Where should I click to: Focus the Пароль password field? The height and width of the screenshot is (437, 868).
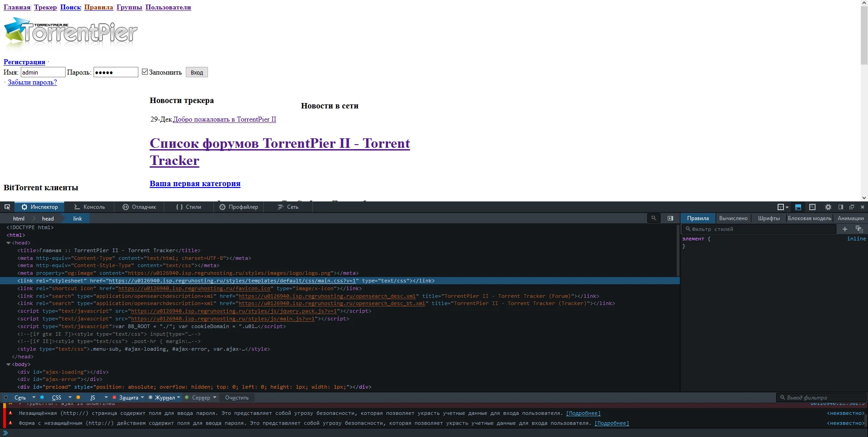116,72
